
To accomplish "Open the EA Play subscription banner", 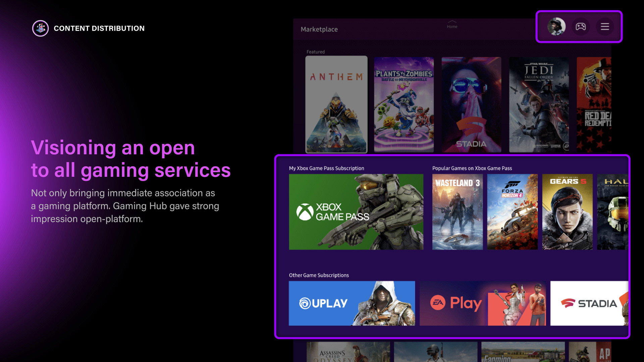I will (483, 303).
